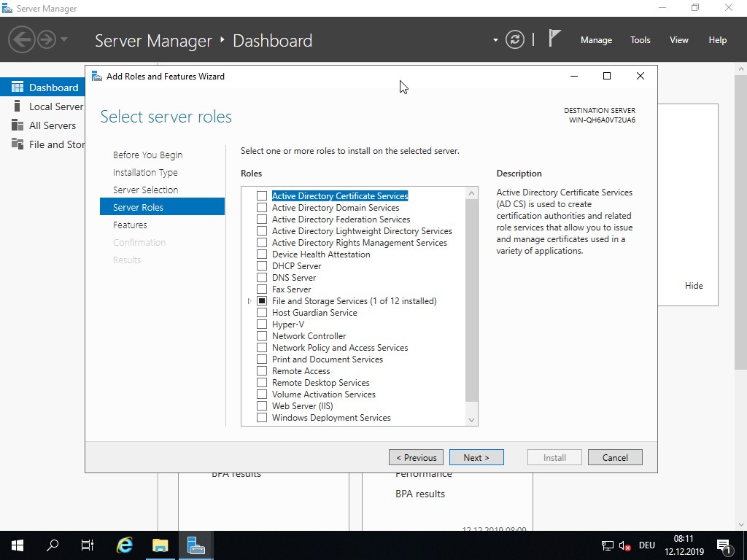The height and width of the screenshot is (560, 747).
Task: Check the Host Guardian Service role
Action: click(262, 312)
